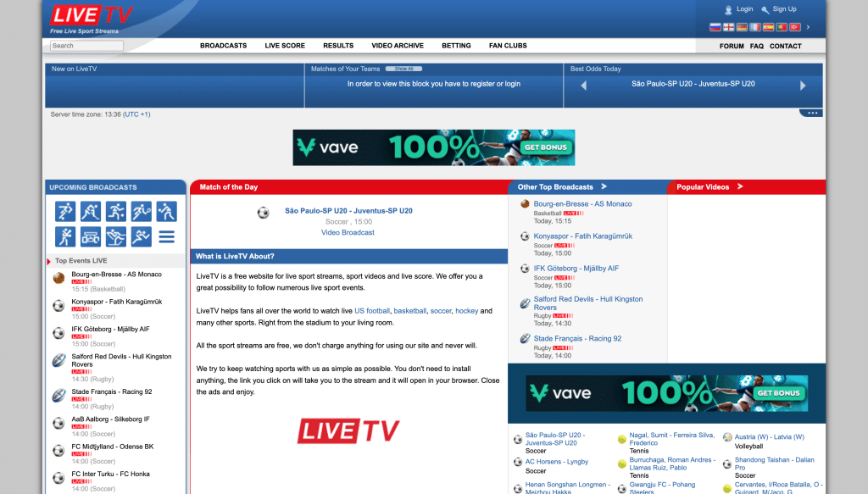
Task: Open Video Broadcast for São Paulo match
Action: pyautogui.click(x=348, y=232)
